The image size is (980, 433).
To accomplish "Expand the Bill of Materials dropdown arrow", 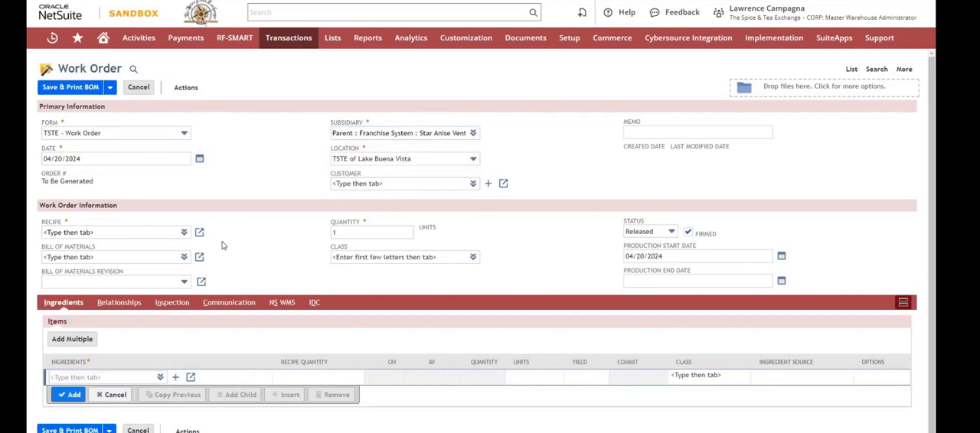I will coord(184,257).
